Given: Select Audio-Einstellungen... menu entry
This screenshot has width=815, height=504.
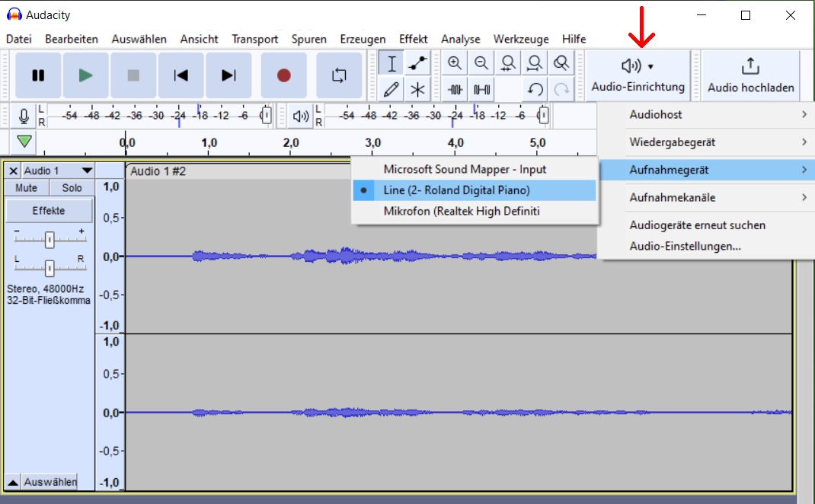Looking at the screenshot, I should click(685, 246).
